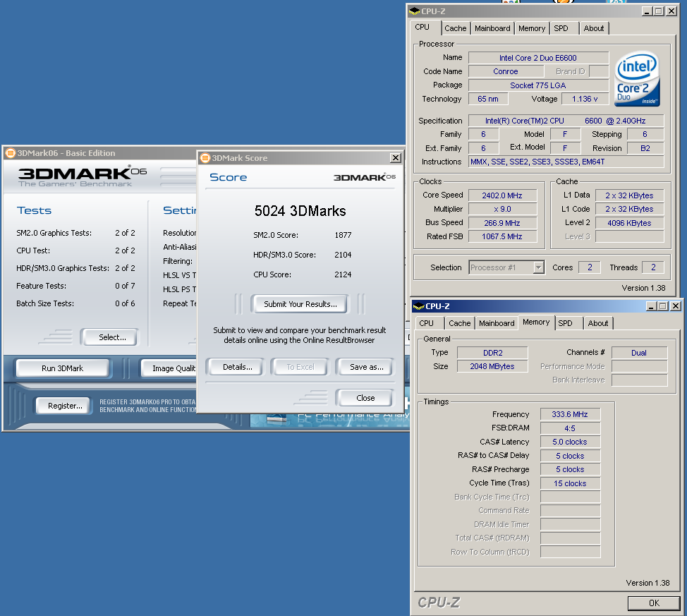
Task: Click memory Frequency value 333.6 MHz
Action: 570,414
